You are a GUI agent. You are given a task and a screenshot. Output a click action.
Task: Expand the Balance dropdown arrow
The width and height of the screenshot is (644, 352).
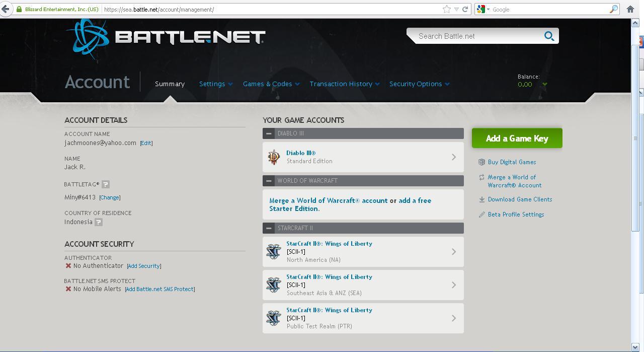pos(545,85)
